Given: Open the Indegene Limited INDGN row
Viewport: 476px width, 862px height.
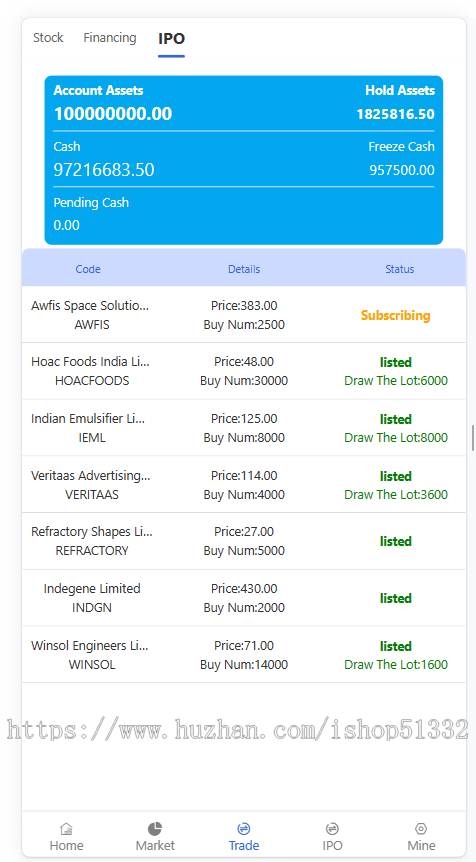Looking at the screenshot, I should 243,598.
